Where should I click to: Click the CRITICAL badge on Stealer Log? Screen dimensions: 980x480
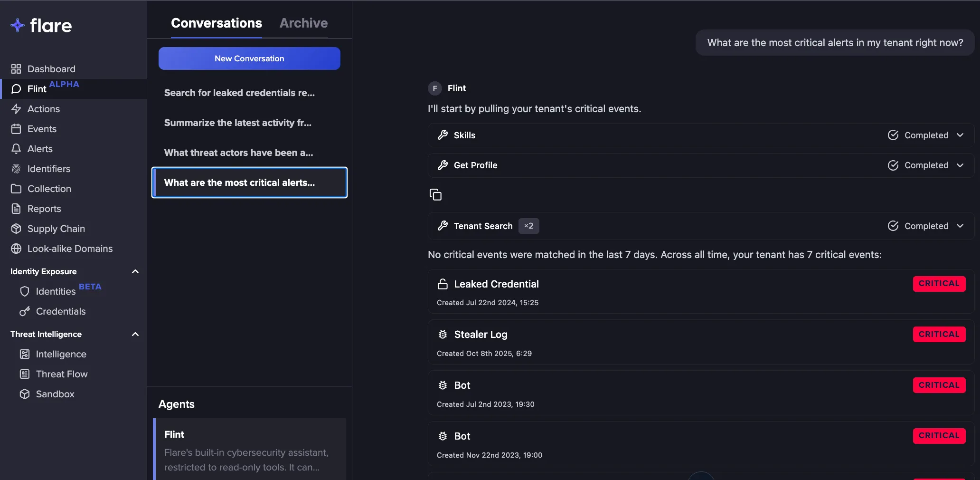pos(939,334)
